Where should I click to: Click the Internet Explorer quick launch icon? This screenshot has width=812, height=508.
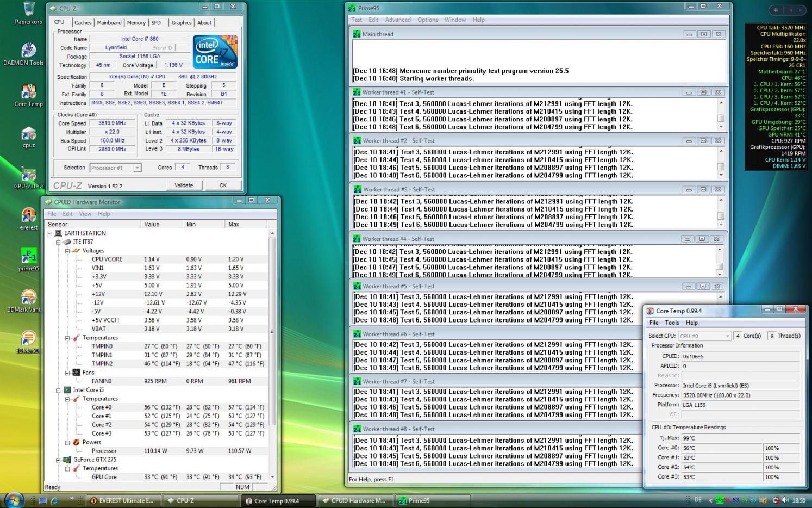54,500
